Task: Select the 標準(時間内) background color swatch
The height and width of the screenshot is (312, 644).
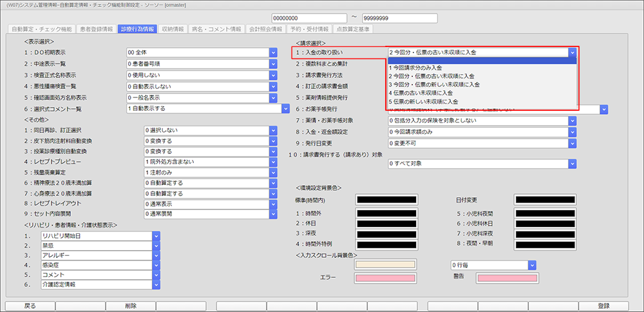Action: 386,202
